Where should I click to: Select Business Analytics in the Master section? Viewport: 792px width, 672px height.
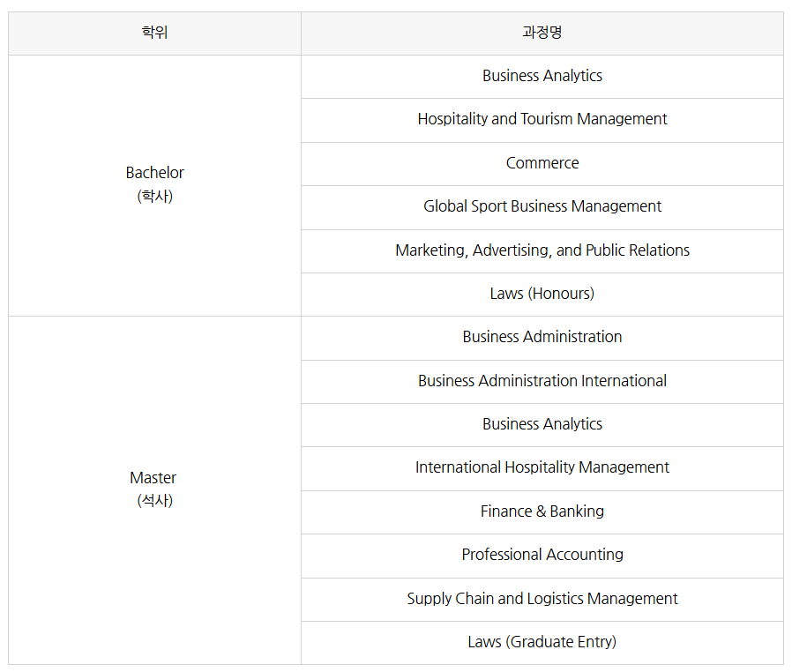[x=542, y=424]
